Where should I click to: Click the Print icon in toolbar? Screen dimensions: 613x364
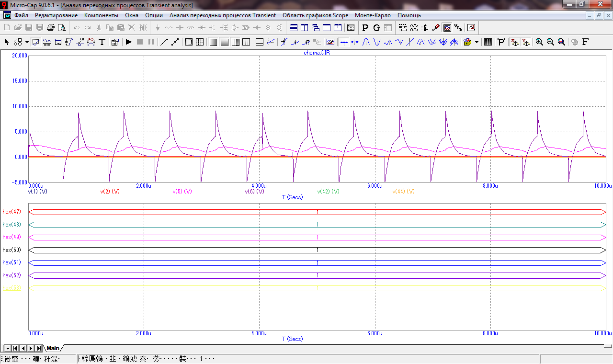51,28
